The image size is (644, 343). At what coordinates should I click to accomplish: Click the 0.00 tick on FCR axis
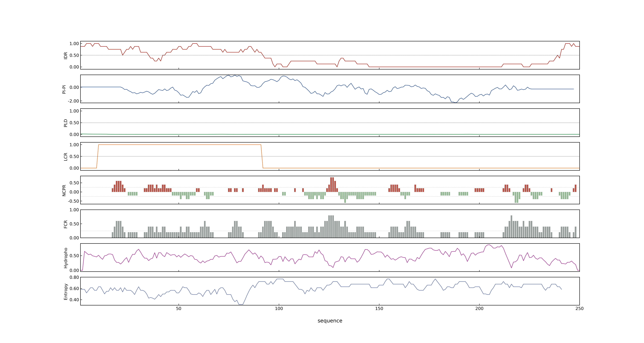point(74,238)
